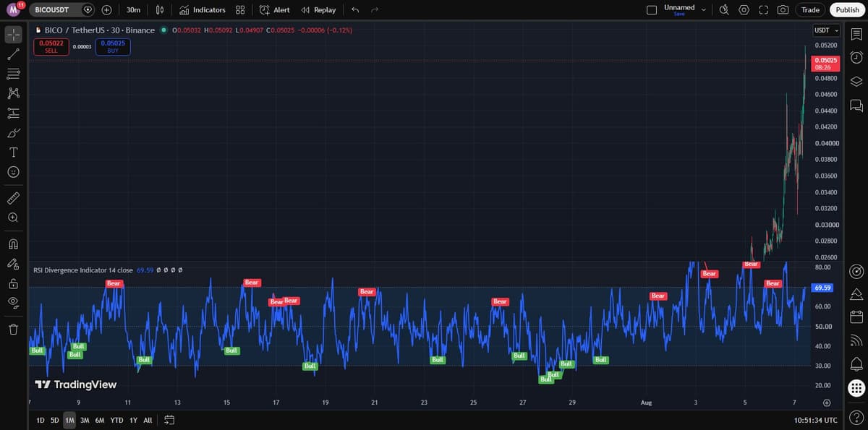This screenshot has height=430, width=868.
Task: Select the 1Y date range
Action: (x=133, y=420)
